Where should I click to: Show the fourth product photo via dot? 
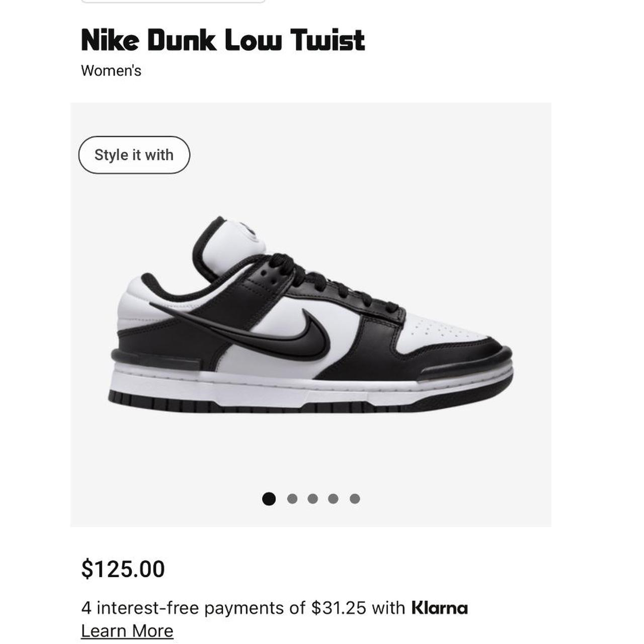coord(333,499)
